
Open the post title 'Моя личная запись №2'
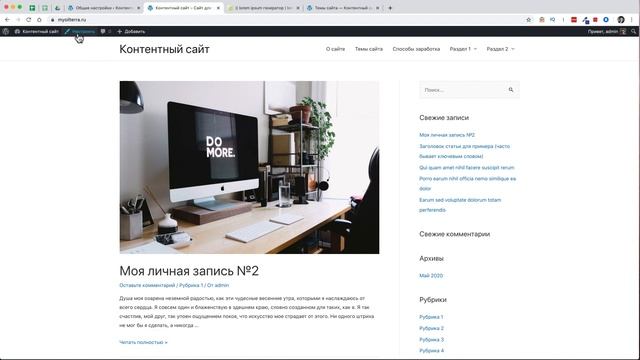pyautogui.click(x=189, y=271)
